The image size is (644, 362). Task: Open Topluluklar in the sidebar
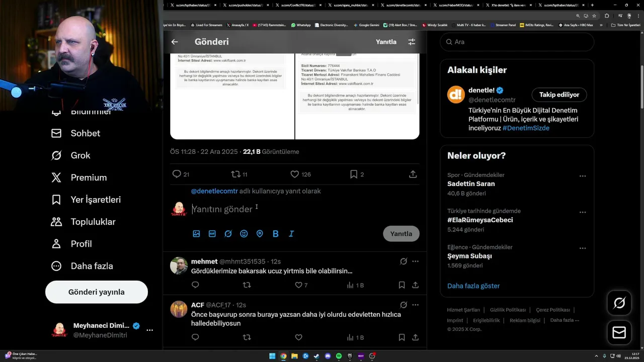(84, 222)
